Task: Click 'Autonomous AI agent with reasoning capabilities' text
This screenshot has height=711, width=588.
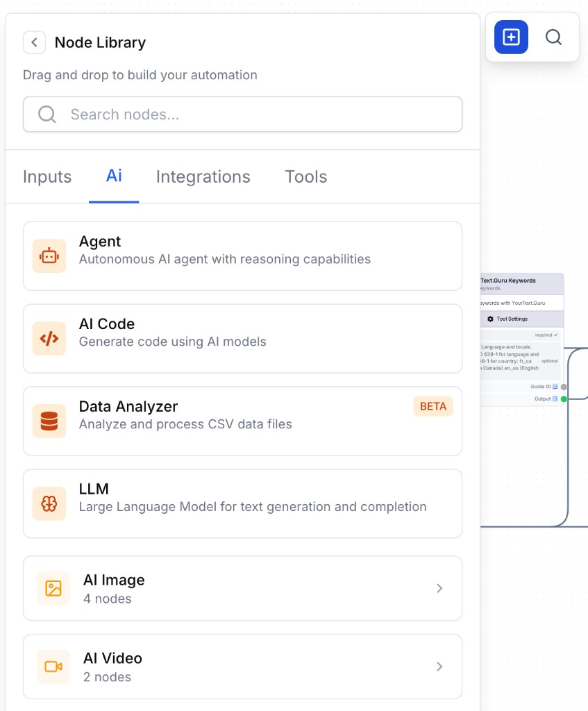Action: coord(225,260)
